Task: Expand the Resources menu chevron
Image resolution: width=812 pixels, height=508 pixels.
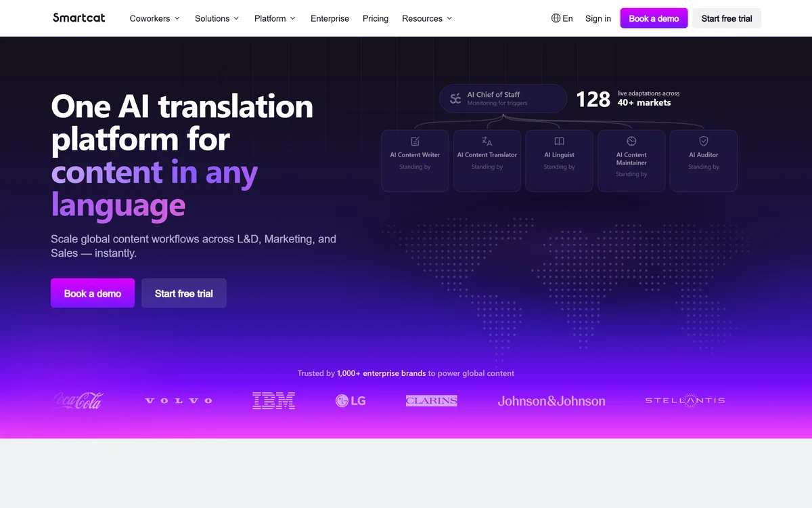Action: pyautogui.click(x=449, y=18)
